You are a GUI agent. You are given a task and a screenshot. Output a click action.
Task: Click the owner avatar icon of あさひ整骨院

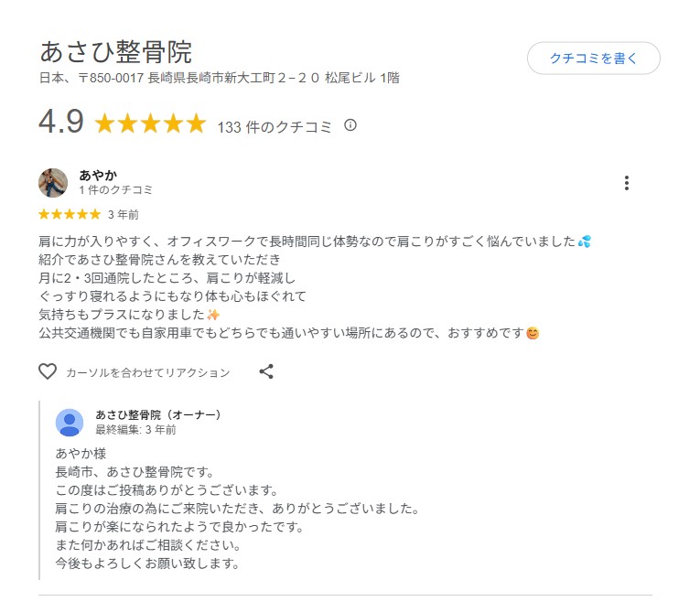click(70, 422)
